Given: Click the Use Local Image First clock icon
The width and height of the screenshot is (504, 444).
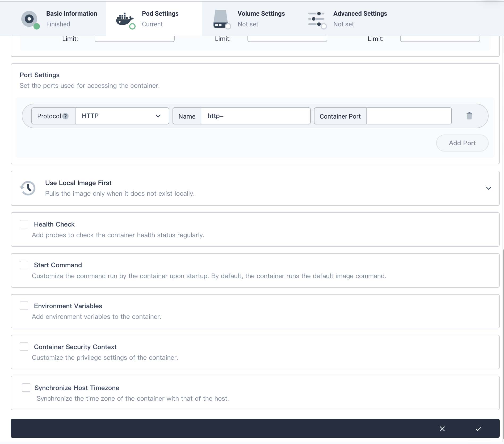Looking at the screenshot, I should 28,188.
